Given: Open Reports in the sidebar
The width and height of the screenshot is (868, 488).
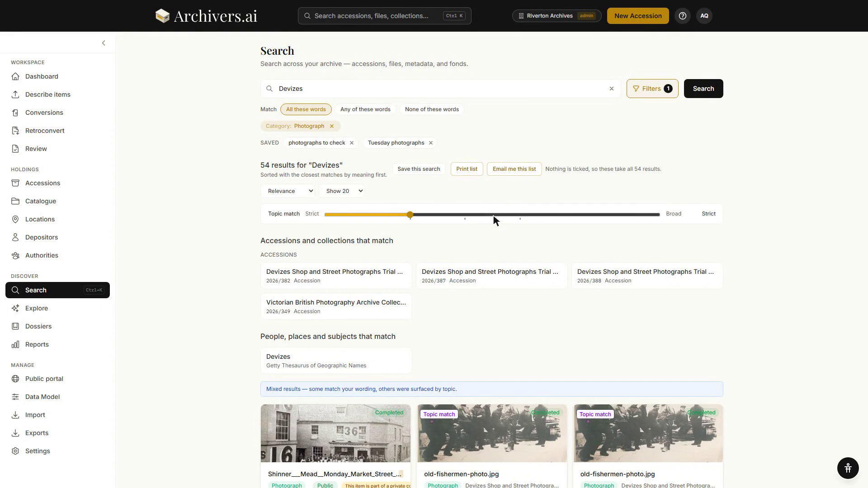Looking at the screenshot, I should [57, 344].
